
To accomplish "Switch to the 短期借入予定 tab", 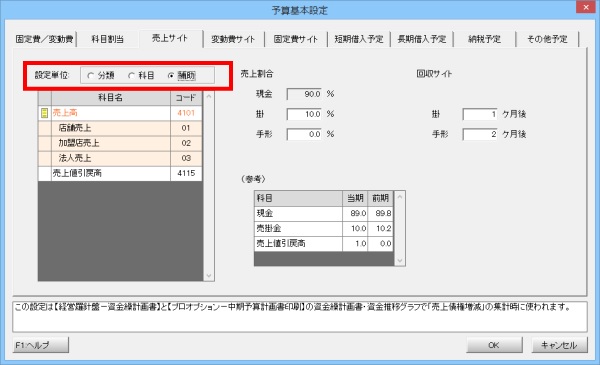I will [359, 39].
